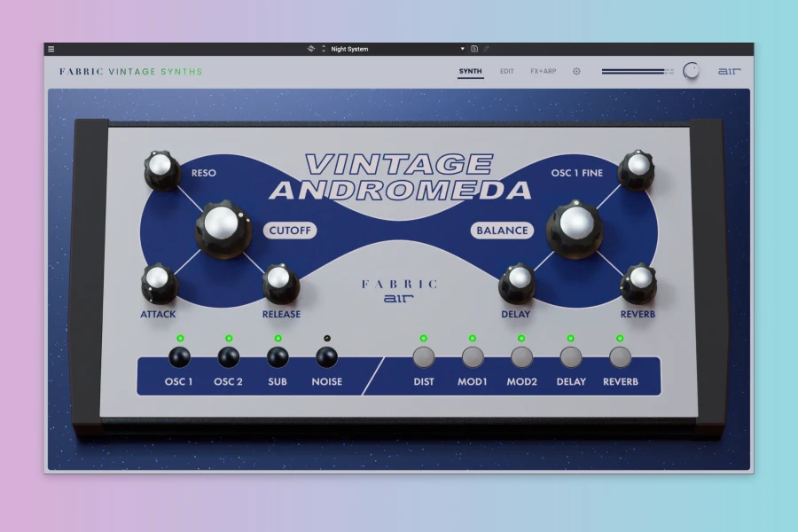Viewport: 798px width, 532px height.
Task: Click the green LED above OSC 2
Action: click(x=229, y=338)
